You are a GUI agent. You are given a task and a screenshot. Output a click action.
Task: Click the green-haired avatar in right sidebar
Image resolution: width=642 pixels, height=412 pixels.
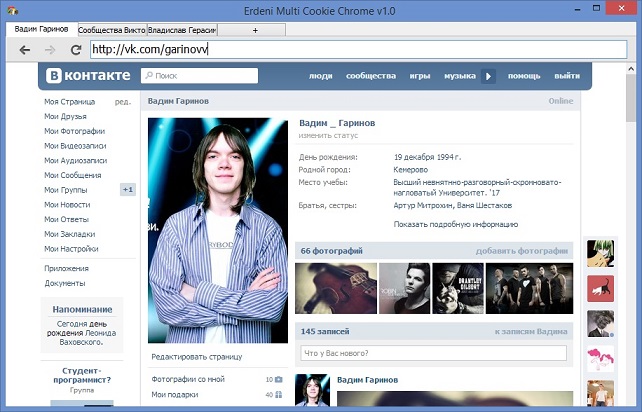pos(600,254)
